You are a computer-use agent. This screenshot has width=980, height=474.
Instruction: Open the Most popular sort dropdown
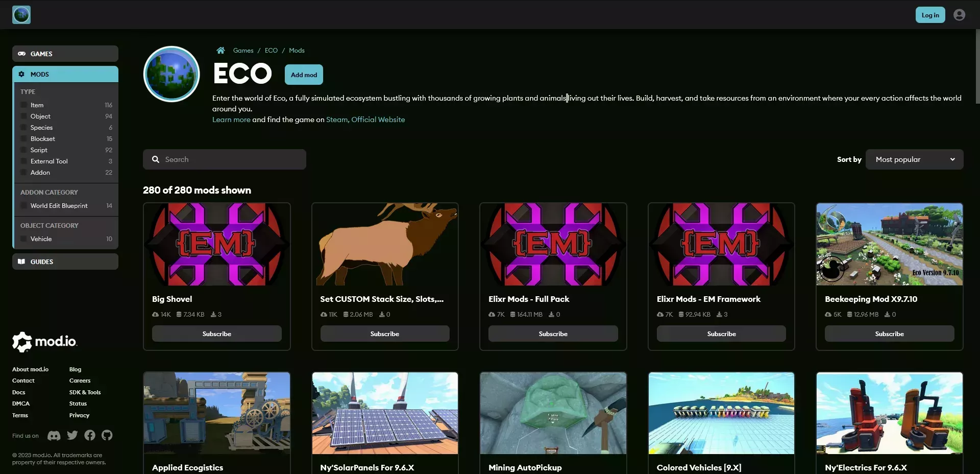pyautogui.click(x=914, y=159)
